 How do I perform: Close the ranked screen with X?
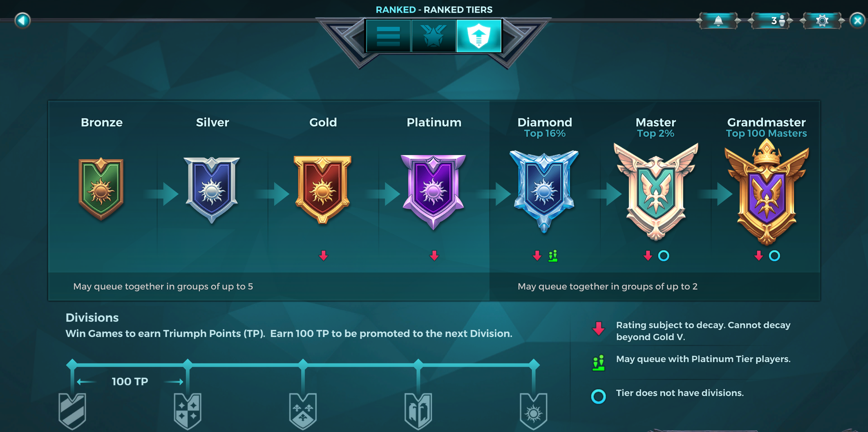(x=857, y=21)
